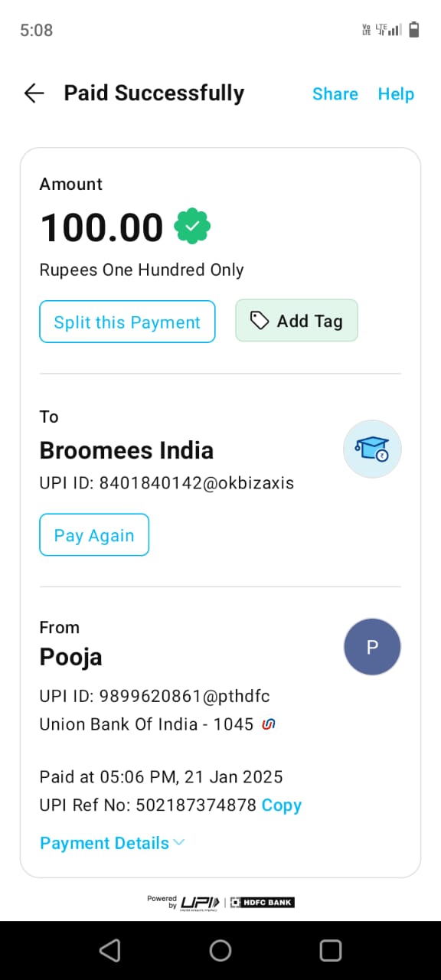Open the Payment Details section
This screenshot has width=441, height=980.
(113, 843)
